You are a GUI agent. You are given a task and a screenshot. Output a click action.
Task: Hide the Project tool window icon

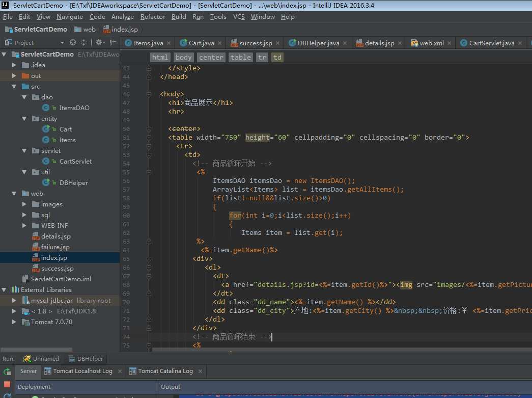113,42
